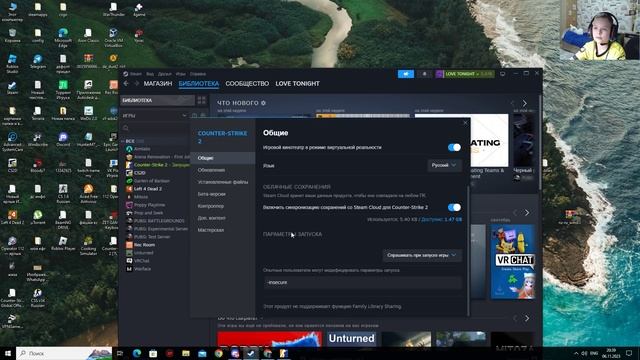Close the Counter-Strike 2 properties dialog
The image size is (640, 360).
465,122
